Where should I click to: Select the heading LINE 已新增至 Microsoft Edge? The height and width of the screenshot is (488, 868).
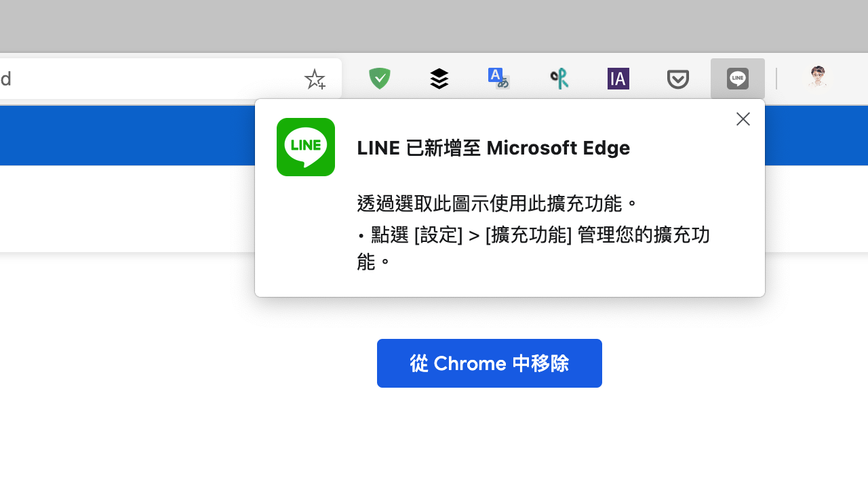click(494, 148)
